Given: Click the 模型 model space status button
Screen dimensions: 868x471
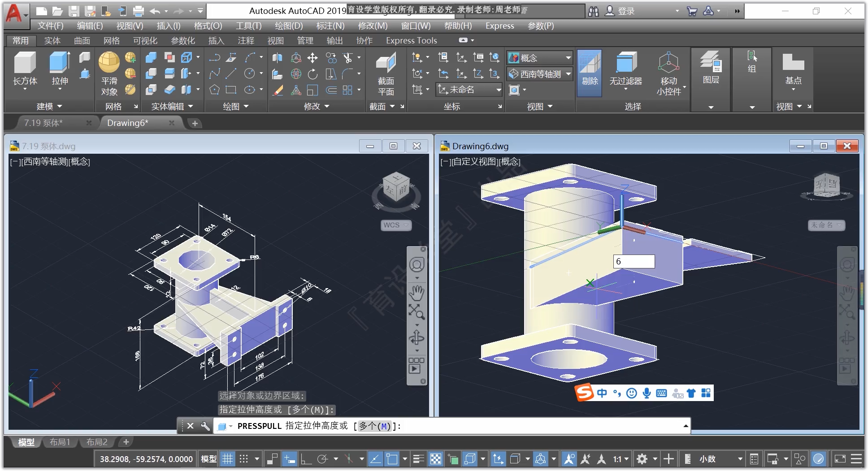Looking at the screenshot, I should (208, 459).
